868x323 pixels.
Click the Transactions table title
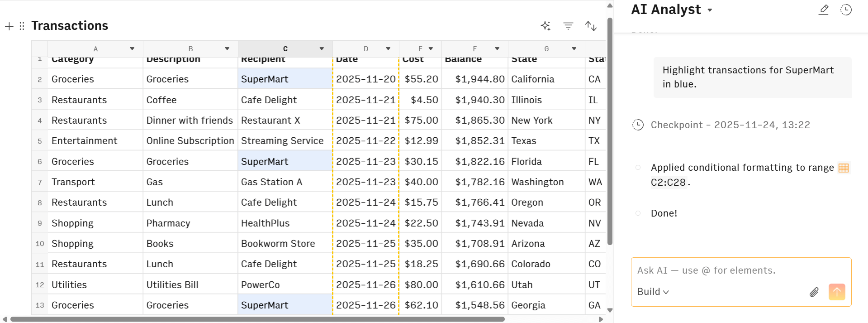coord(70,26)
